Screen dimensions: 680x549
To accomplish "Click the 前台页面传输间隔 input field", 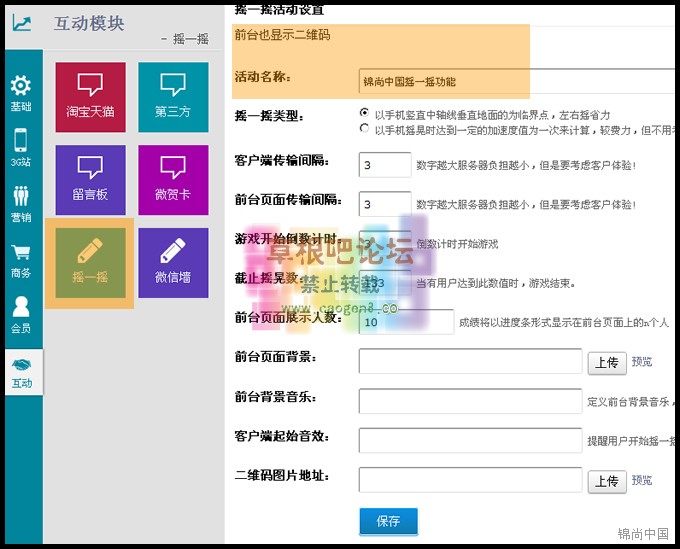I will pyautogui.click(x=385, y=204).
